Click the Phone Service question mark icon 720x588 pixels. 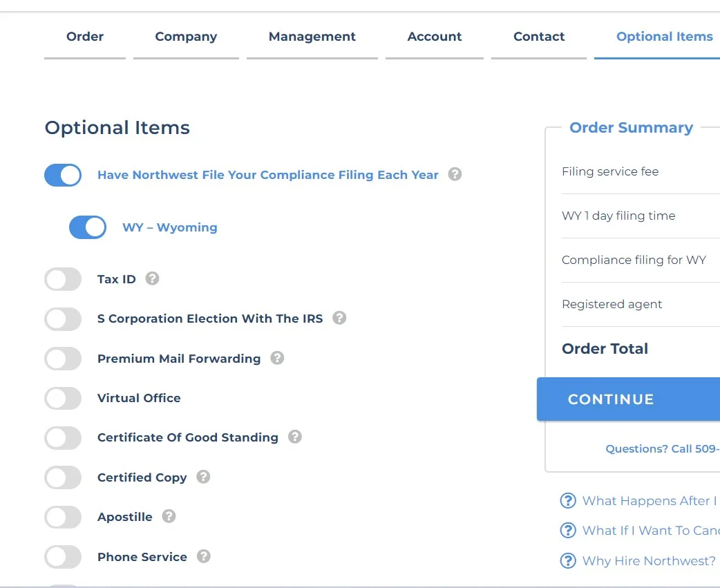203,557
